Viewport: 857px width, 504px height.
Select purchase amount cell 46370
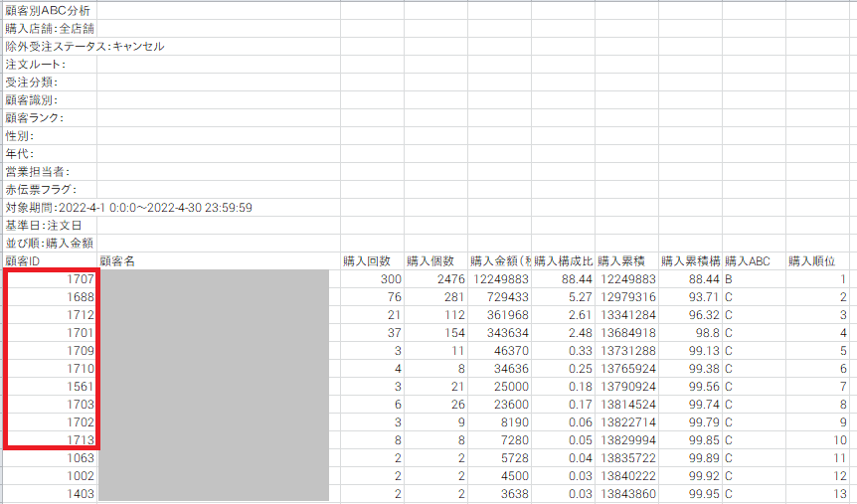pos(499,351)
